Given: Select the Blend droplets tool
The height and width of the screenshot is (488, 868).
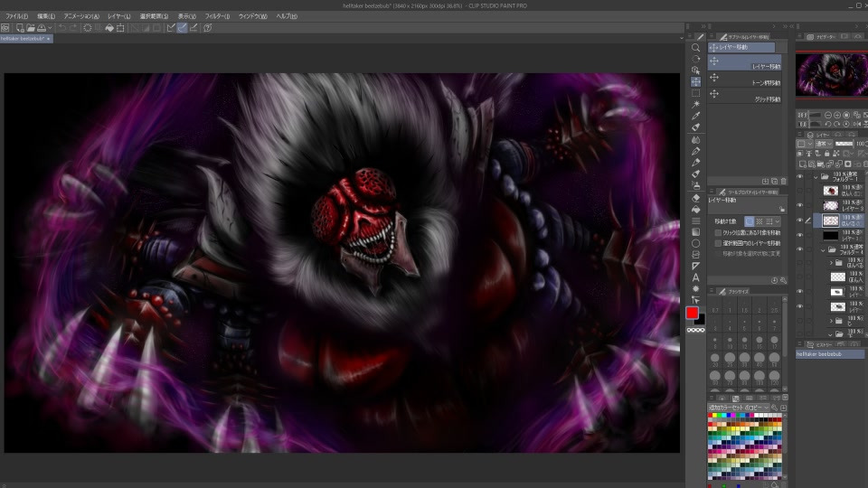Looking at the screenshot, I should [696, 140].
